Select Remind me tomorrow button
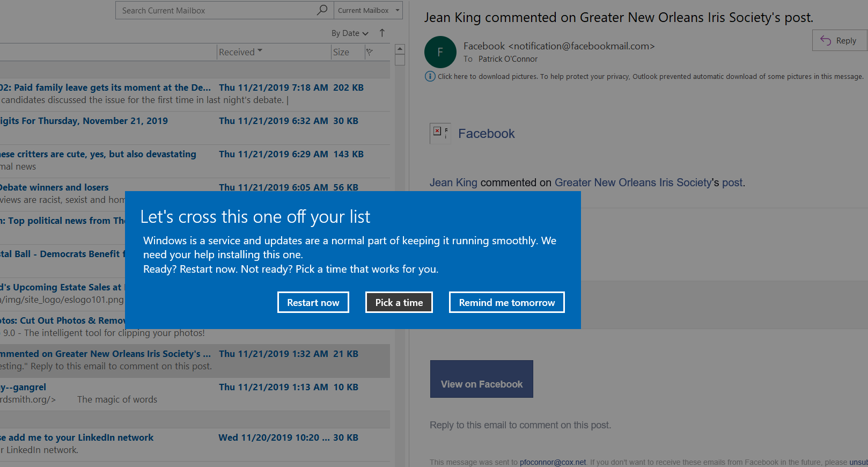This screenshot has height=467, width=868. click(x=507, y=302)
